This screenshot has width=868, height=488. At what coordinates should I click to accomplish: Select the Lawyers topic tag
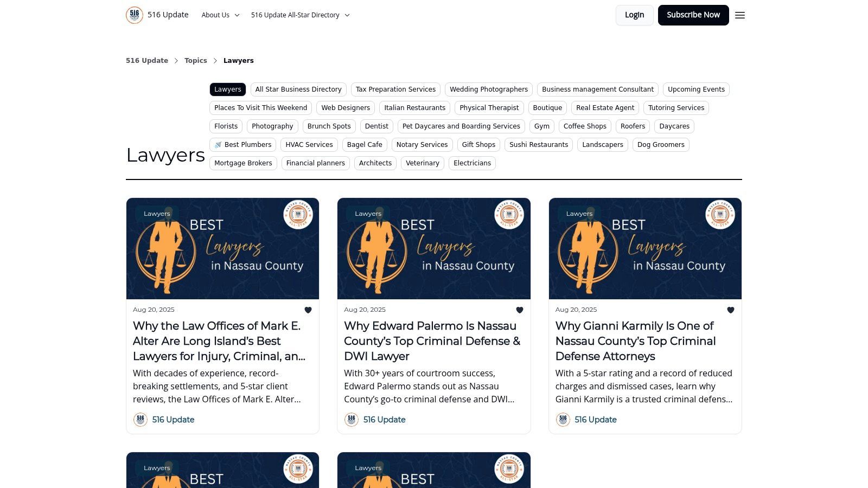pyautogui.click(x=228, y=89)
